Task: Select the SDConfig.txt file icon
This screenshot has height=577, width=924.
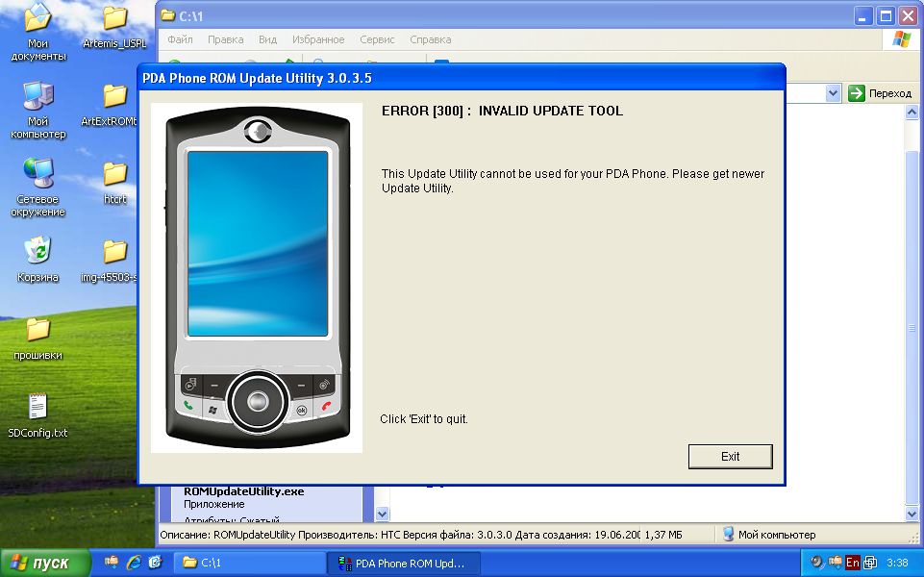Action: [x=37, y=416]
